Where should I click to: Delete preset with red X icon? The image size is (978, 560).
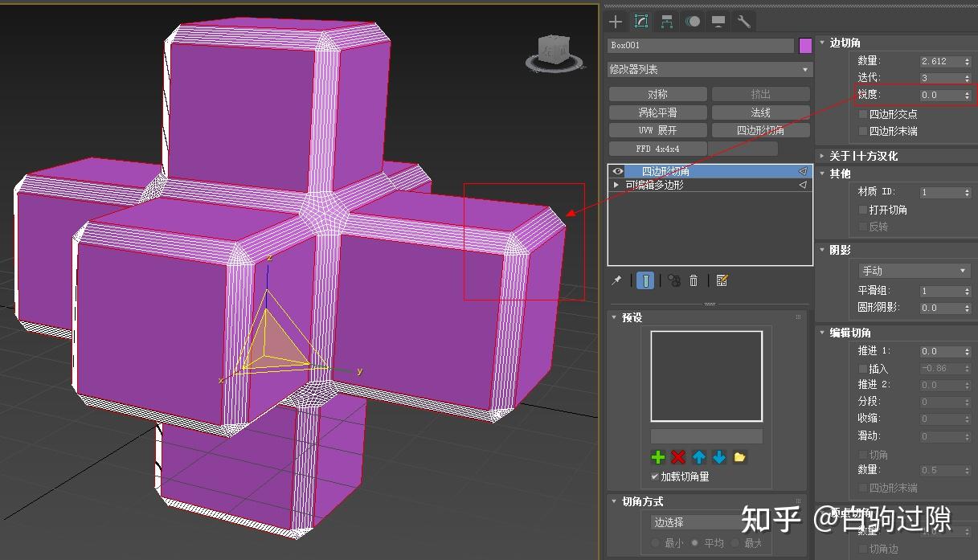[677, 456]
